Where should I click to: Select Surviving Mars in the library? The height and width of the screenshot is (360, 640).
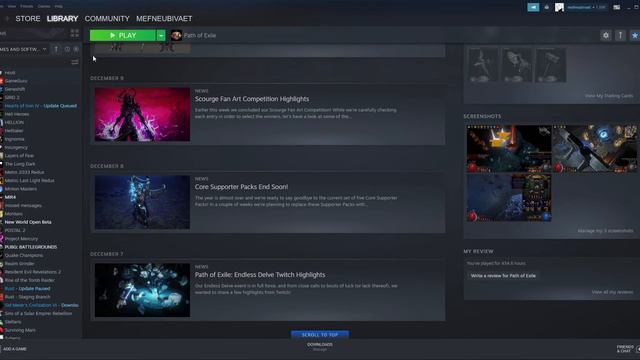[20, 330]
